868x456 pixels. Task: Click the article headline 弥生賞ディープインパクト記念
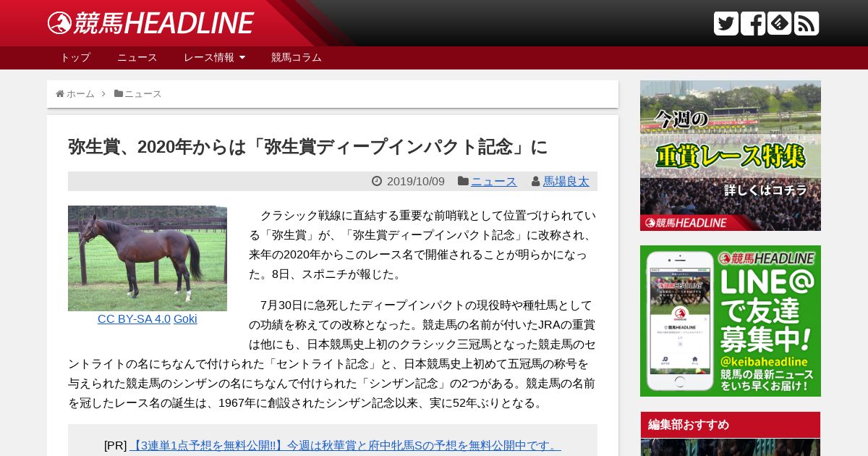point(307,147)
